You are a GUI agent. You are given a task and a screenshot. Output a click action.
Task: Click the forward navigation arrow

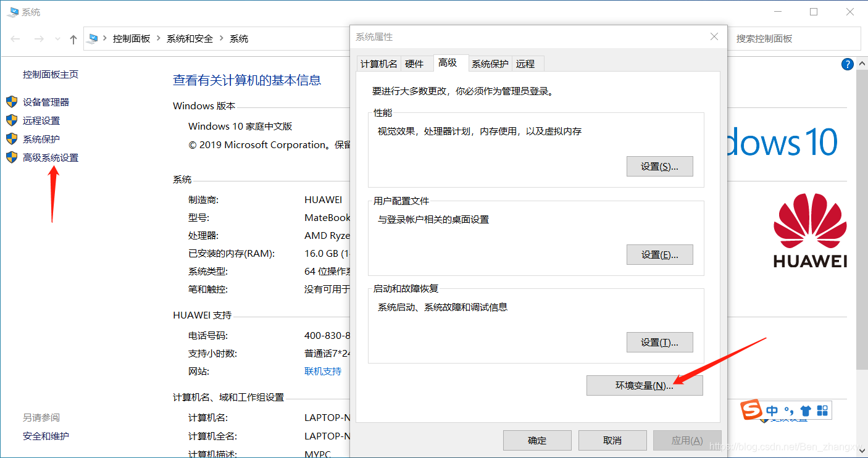(x=38, y=39)
